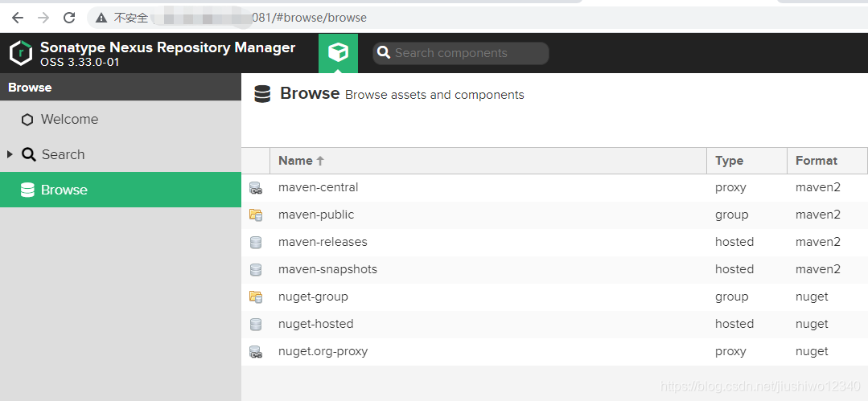Image resolution: width=868 pixels, height=401 pixels.
Task: Click the Welcome hexagon icon in sidebar
Action: (x=27, y=120)
